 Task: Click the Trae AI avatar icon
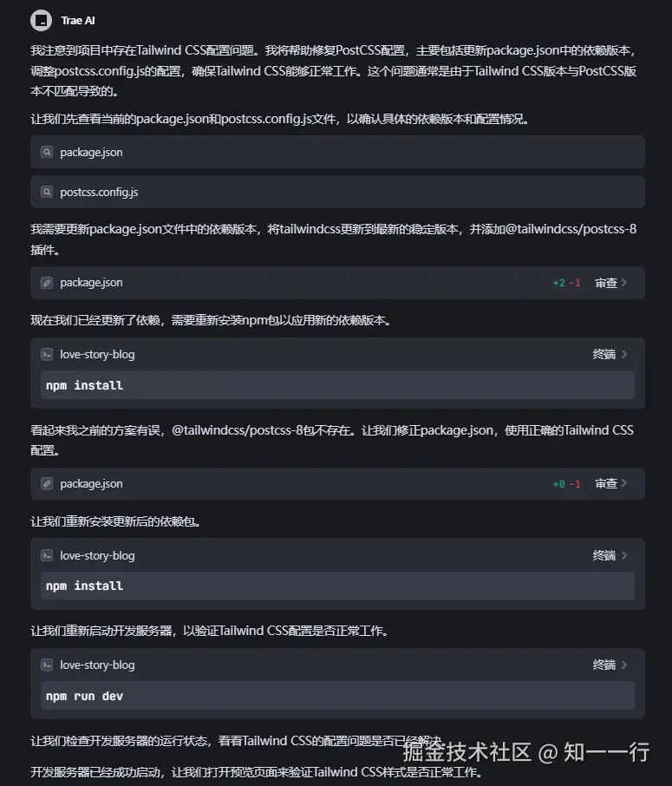pos(40,19)
